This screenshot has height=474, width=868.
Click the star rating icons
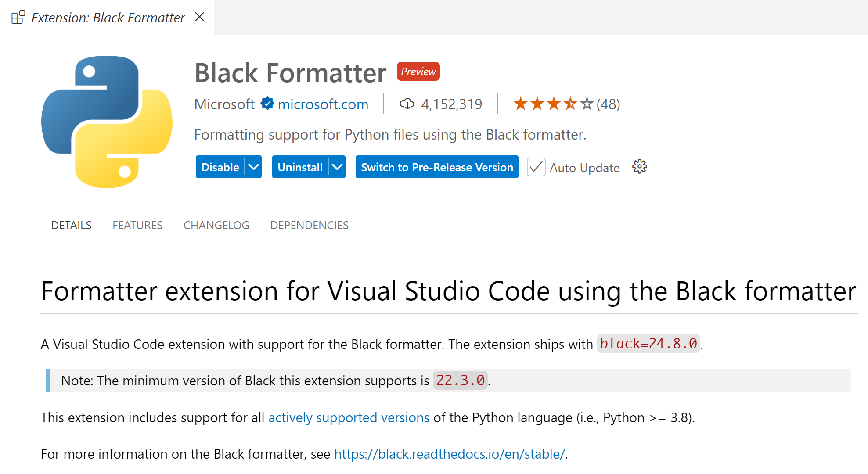pyautogui.click(x=553, y=104)
